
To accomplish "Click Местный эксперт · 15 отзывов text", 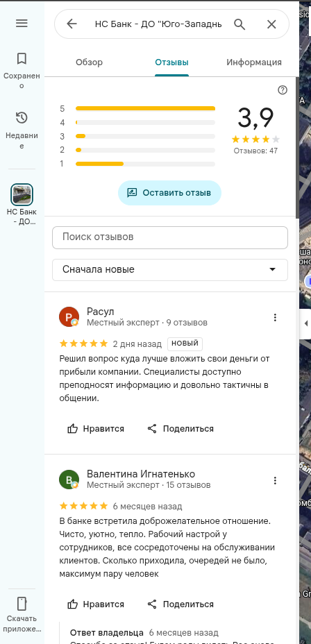I will pyautogui.click(x=149, y=485).
